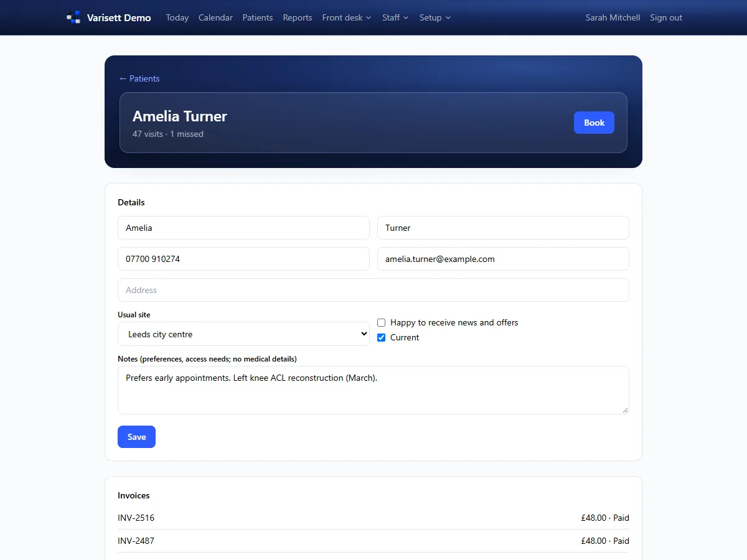
Task: Expand the Front desk menu
Action: (x=347, y=17)
